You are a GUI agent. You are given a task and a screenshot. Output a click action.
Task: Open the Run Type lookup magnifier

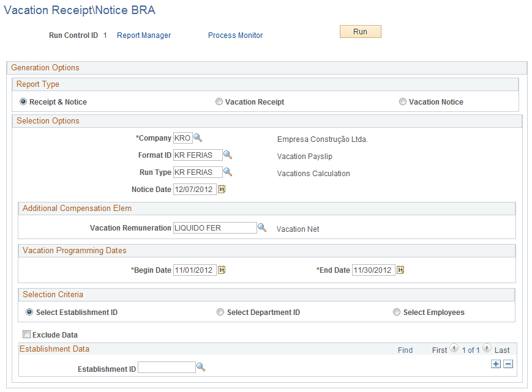(x=228, y=172)
